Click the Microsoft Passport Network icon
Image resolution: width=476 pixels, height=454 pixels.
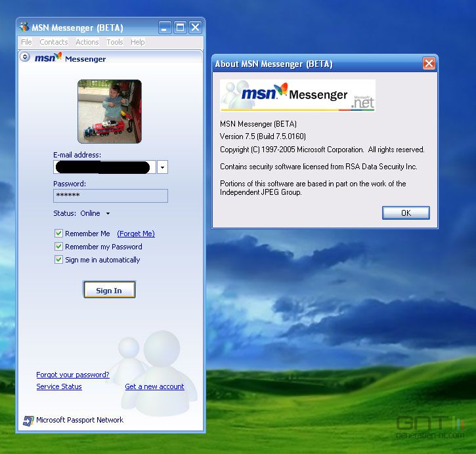28,421
